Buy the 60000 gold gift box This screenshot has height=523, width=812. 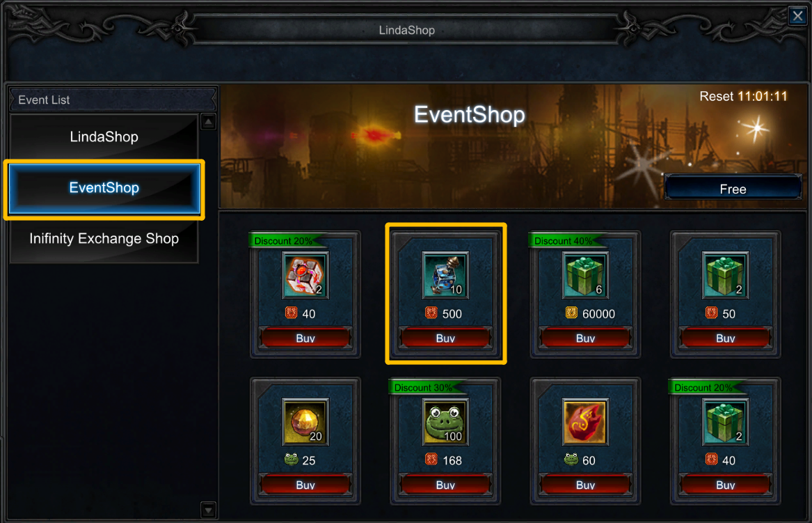(585, 338)
